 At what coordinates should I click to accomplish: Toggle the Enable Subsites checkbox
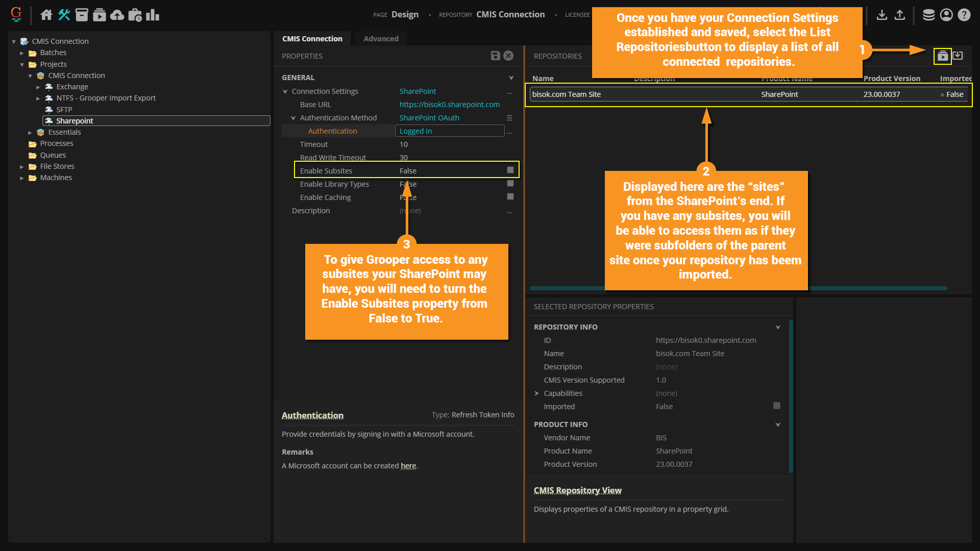coord(510,170)
